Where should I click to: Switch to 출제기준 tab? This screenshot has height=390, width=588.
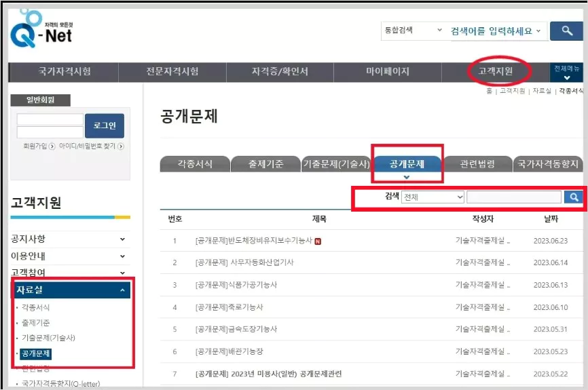pos(266,164)
